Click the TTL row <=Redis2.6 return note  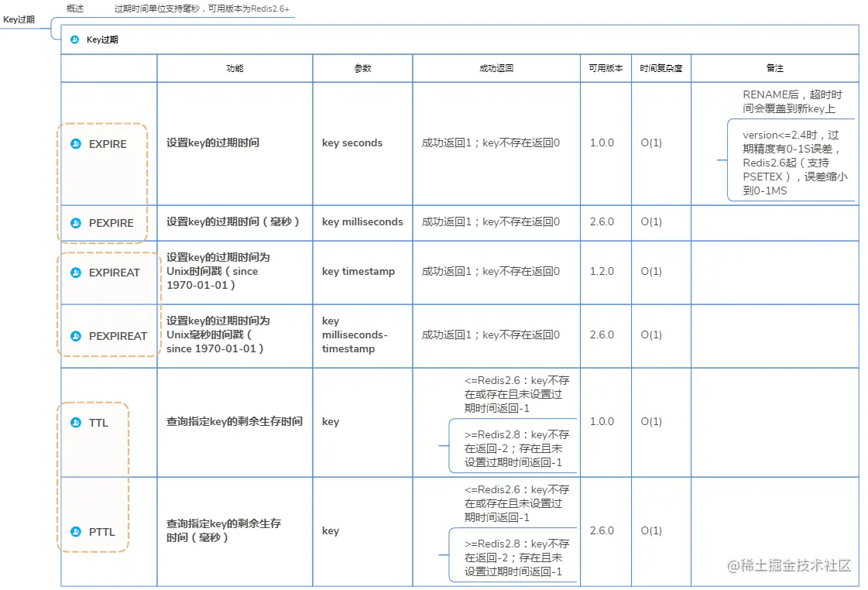pos(516,394)
